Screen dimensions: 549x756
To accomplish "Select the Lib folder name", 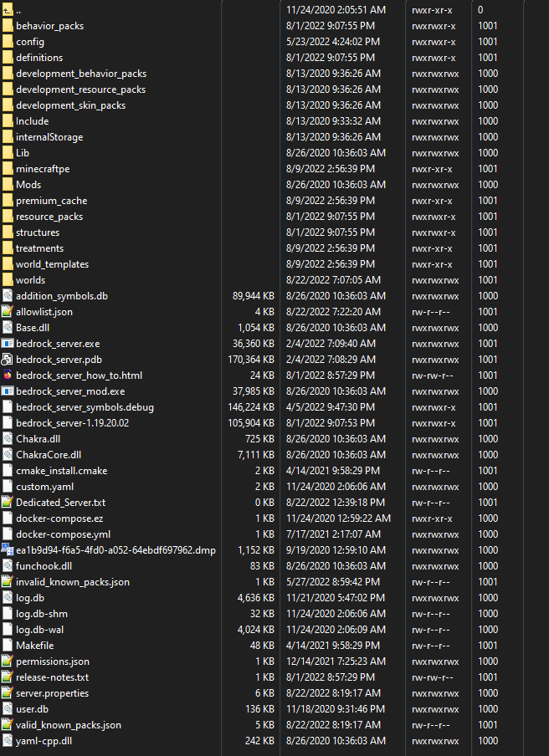I will 23,153.
